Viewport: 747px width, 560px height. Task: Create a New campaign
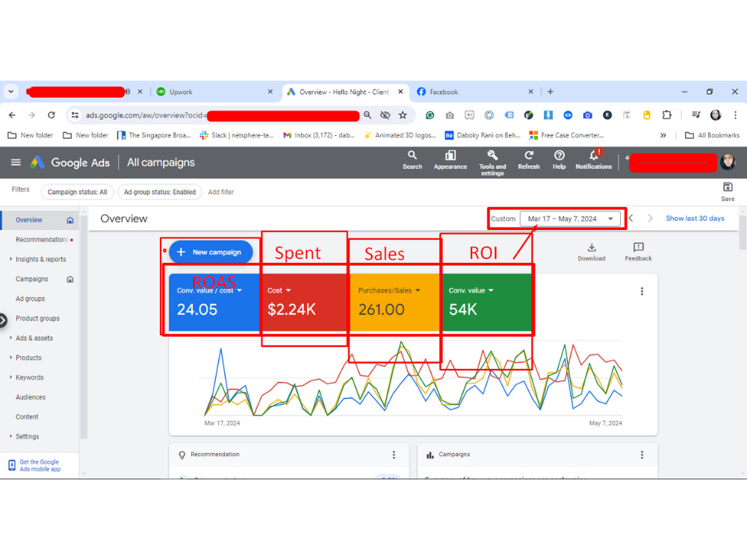[x=211, y=252]
